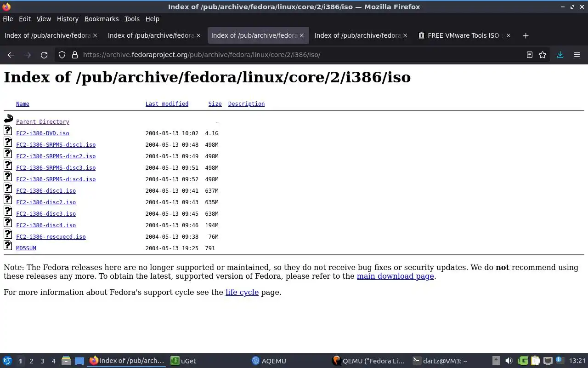Open the View menu

coord(44,19)
